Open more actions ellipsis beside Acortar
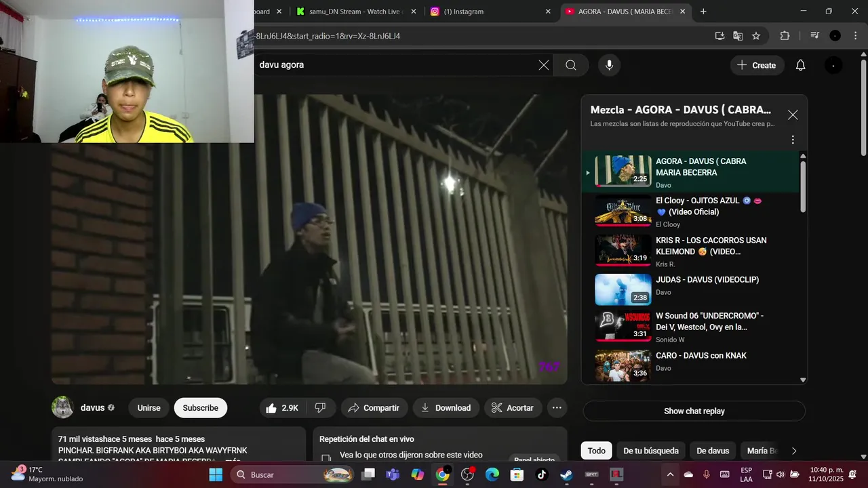The height and width of the screenshot is (488, 868). (557, 408)
